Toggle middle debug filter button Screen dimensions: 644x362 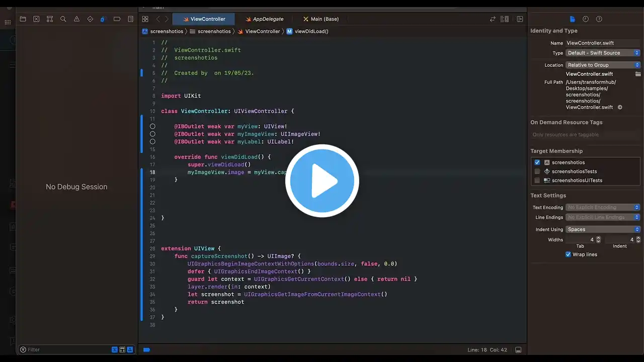[122, 349]
